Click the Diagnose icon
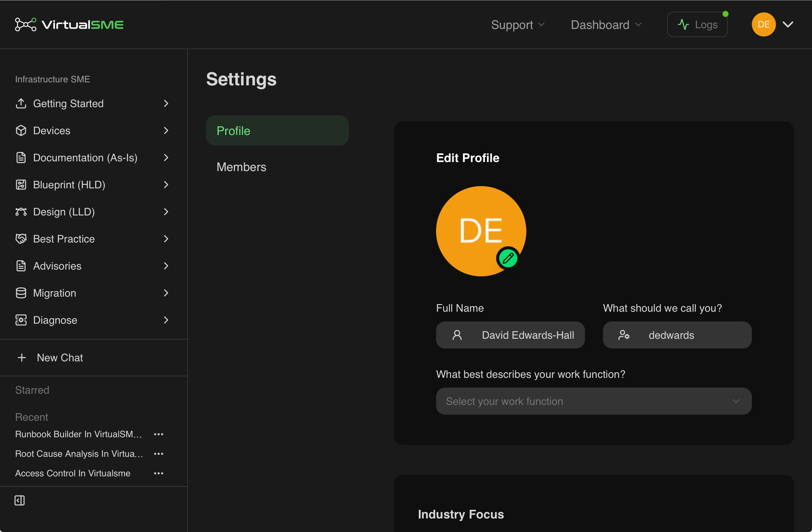 21,320
